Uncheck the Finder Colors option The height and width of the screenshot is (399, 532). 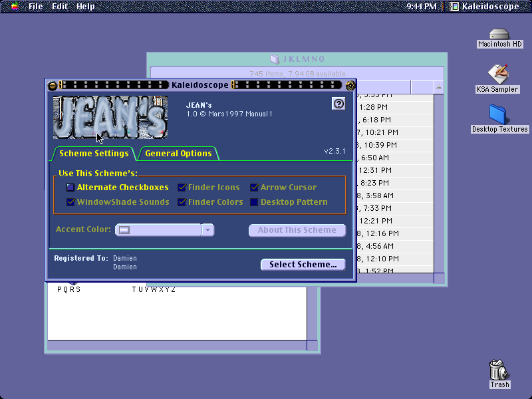pos(210,202)
